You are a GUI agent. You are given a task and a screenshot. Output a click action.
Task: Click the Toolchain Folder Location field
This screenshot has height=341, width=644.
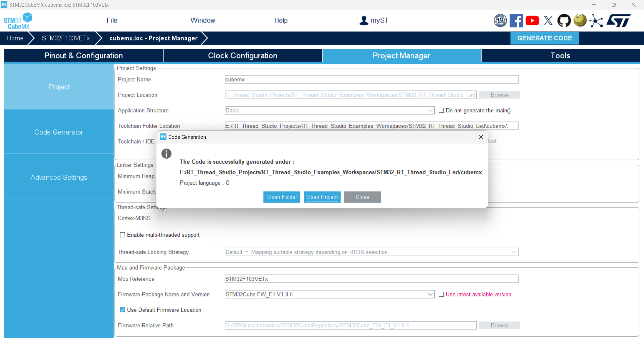tap(371, 126)
